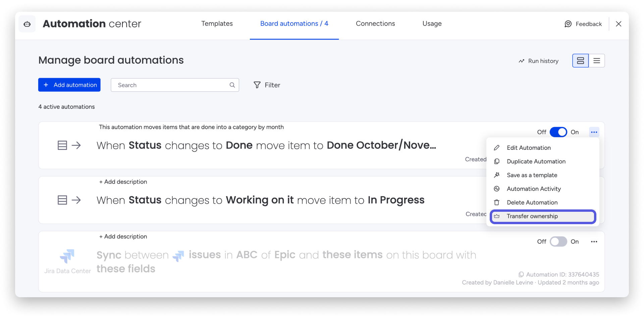Go to the Usage tab
The width and height of the screenshot is (644, 319).
point(432,23)
